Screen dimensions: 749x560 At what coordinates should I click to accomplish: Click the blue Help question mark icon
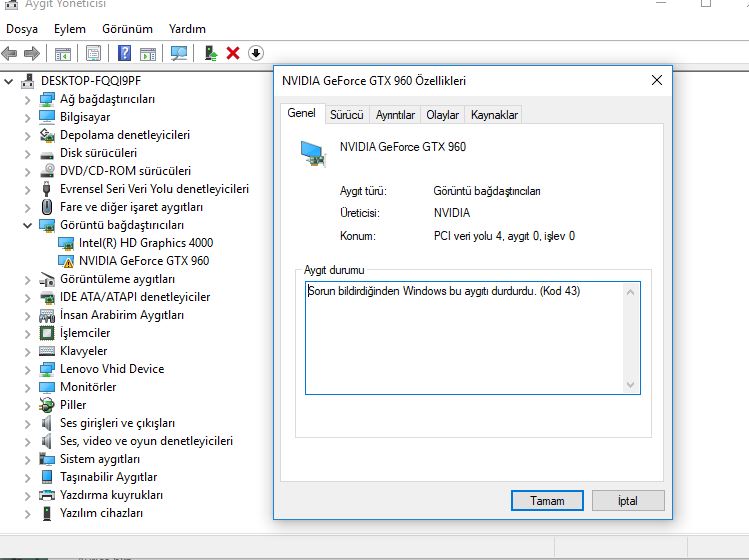coord(124,53)
